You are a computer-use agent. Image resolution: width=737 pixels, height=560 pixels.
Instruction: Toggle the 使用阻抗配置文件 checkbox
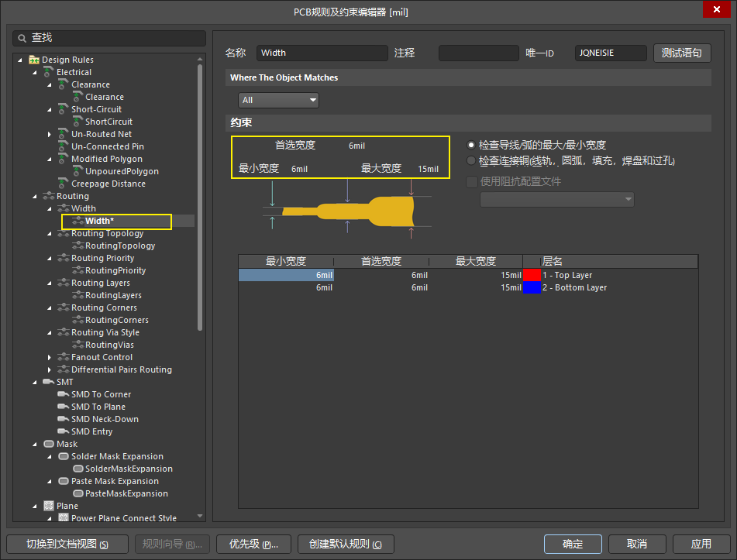[x=471, y=181]
